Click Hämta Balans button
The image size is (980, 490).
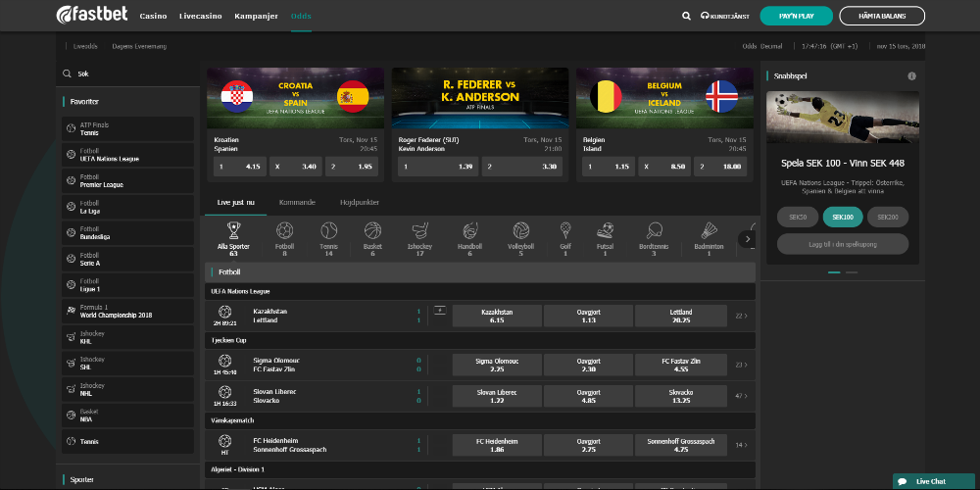(x=882, y=16)
